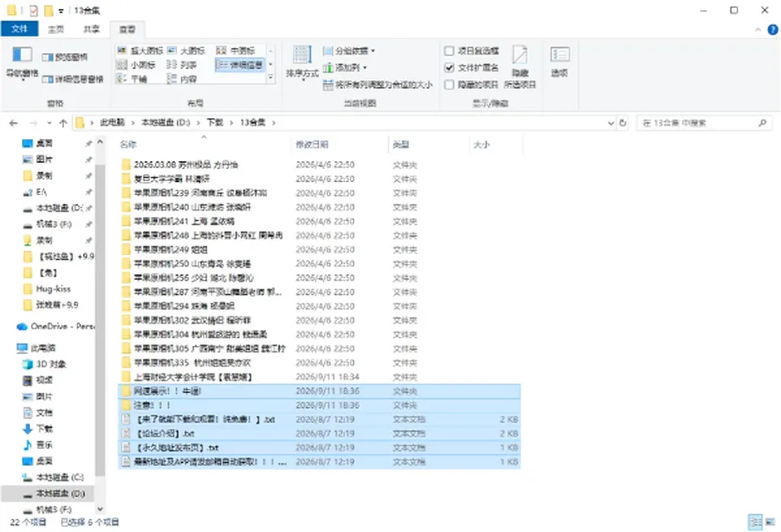781x532 pixels.
Task: Click 本地磁盘 (D:) in the breadcrumb path
Action: pyautogui.click(x=165, y=123)
